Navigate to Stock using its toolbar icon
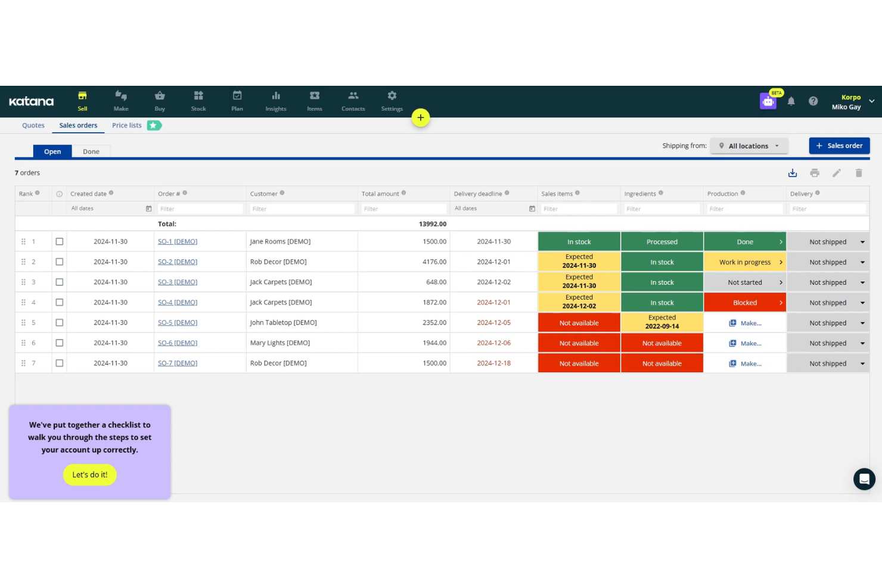Viewport: 882px width, 588px height. pos(198,100)
